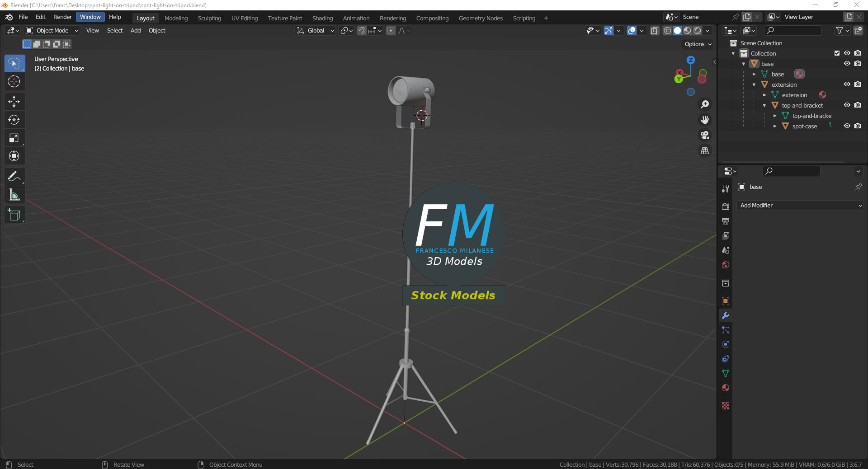Collapse the extension object tree
This screenshot has width=868, height=469.
754,84
